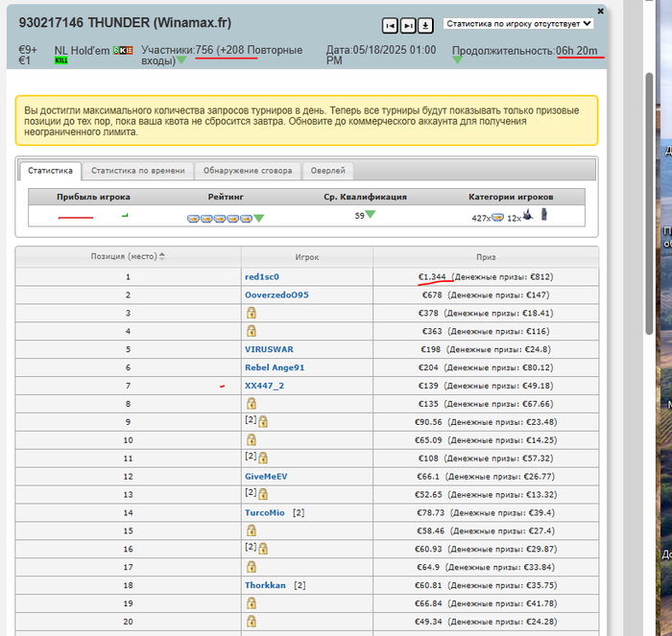Open the 'Обнаружение сговора' tab

(x=248, y=171)
